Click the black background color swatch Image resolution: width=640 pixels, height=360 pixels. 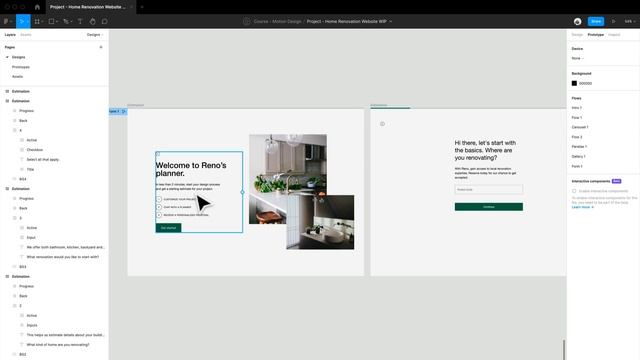tap(574, 83)
